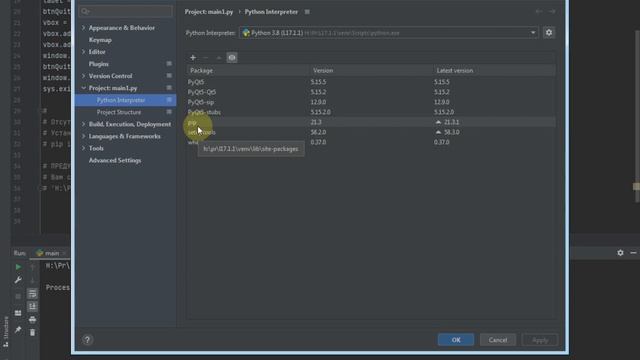Image resolution: width=640 pixels, height=360 pixels.
Task: Sort by Version column header
Action: (x=371, y=71)
